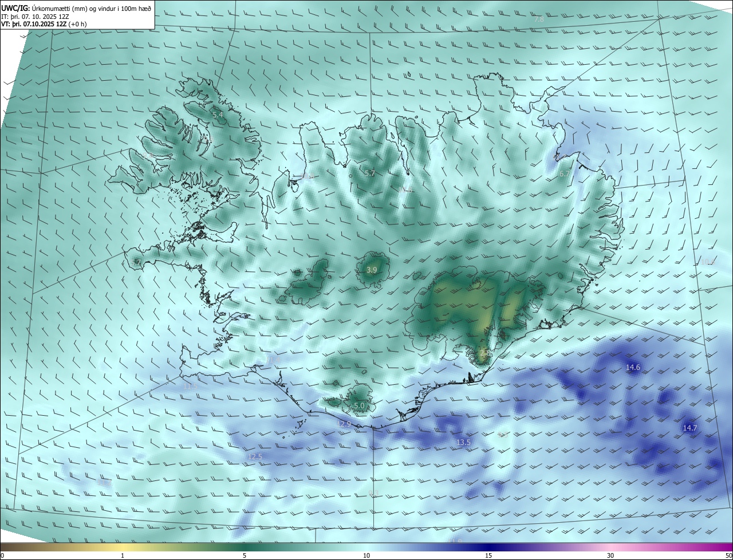
Task: Click the 'IT: þri. 07. 10. 2025 12Z' line
Action: click(x=35, y=17)
